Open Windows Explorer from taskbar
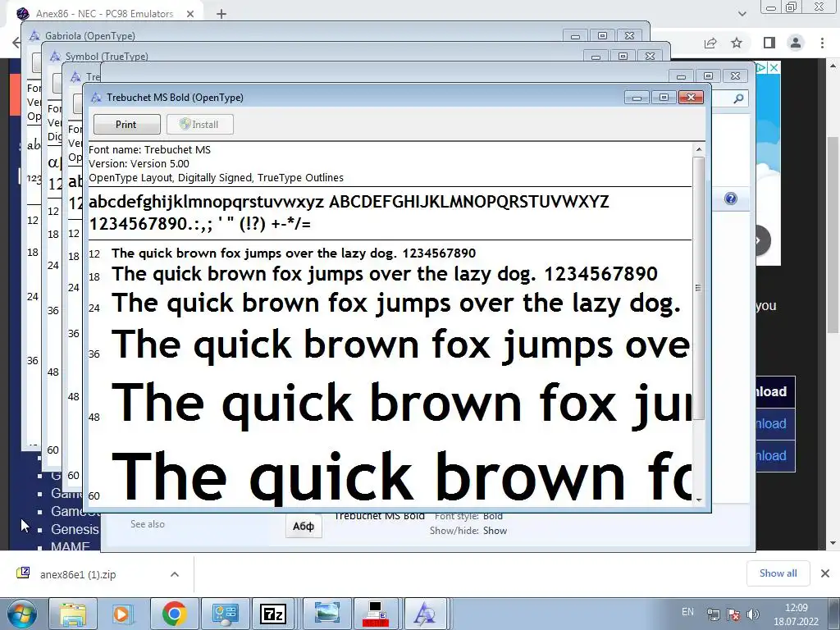 point(72,614)
